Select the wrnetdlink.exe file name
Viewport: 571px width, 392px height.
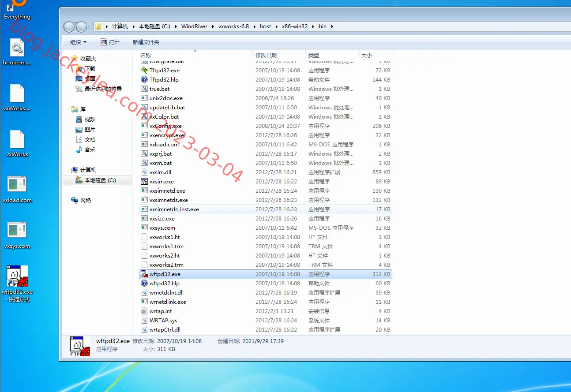[x=168, y=302]
